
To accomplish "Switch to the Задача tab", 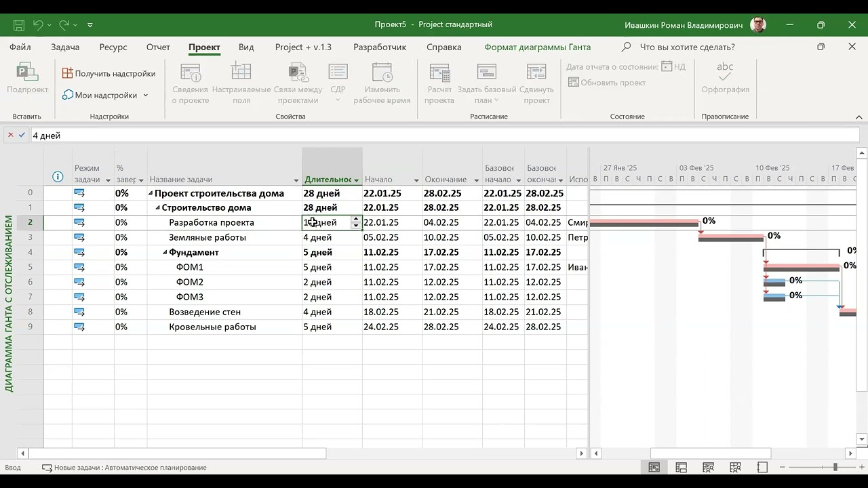I will [65, 47].
